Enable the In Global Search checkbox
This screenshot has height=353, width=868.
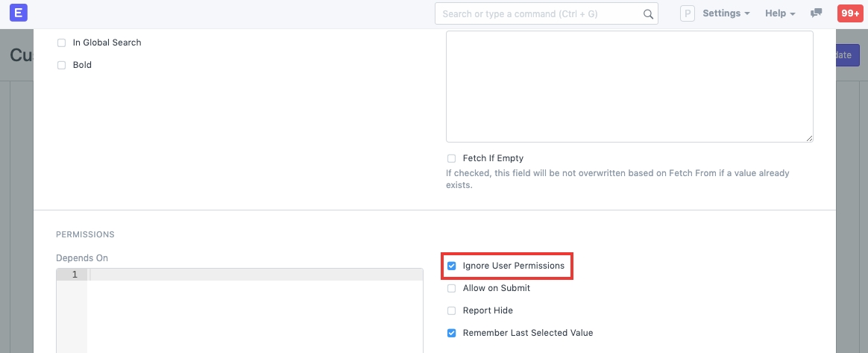[x=62, y=43]
